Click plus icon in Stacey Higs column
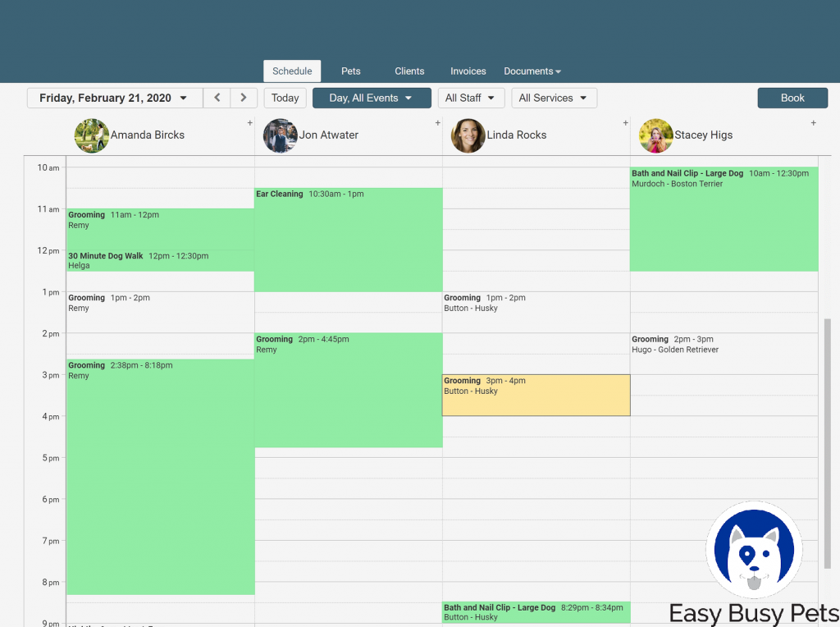 click(x=814, y=123)
